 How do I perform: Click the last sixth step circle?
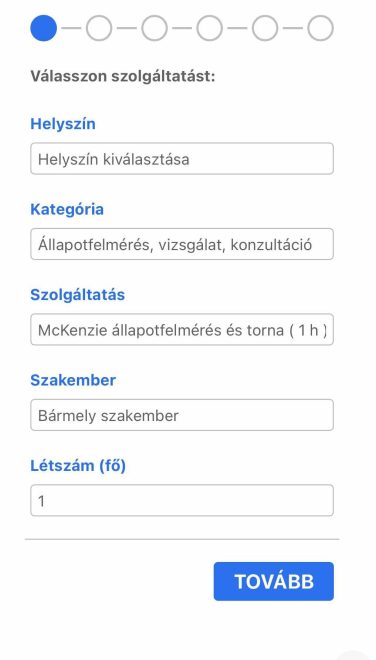pos(320,28)
